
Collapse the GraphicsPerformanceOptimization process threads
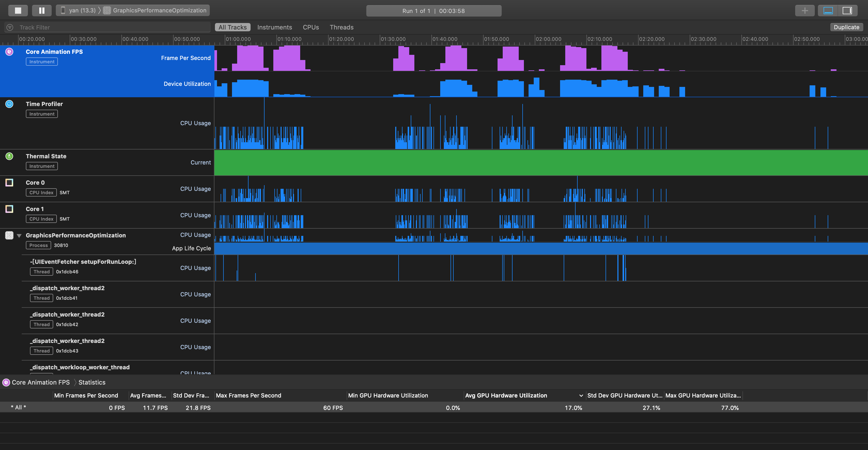[x=19, y=235]
